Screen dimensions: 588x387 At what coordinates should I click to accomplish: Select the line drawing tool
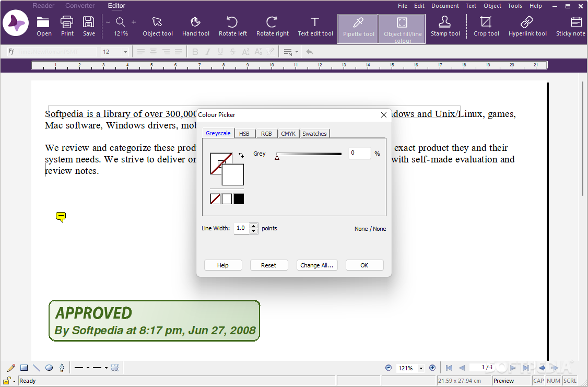coord(37,368)
